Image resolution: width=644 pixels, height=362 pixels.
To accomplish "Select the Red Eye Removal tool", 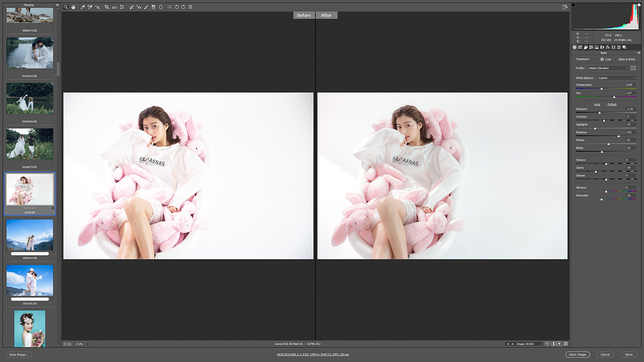I will 138,7.
